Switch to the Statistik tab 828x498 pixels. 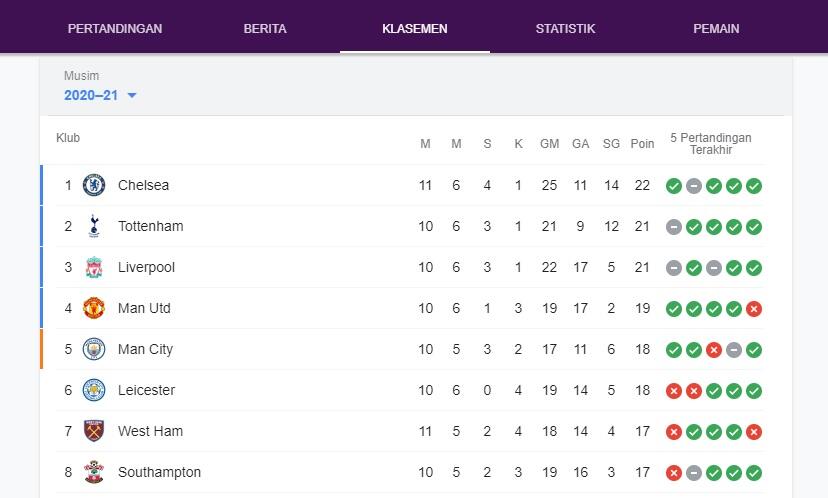click(565, 28)
